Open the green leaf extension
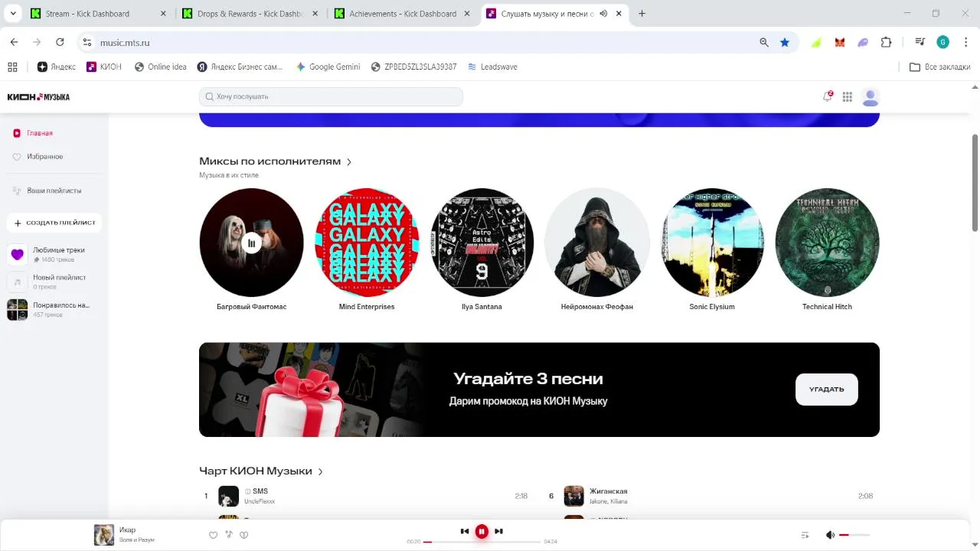This screenshot has width=980, height=551. point(817,43)
